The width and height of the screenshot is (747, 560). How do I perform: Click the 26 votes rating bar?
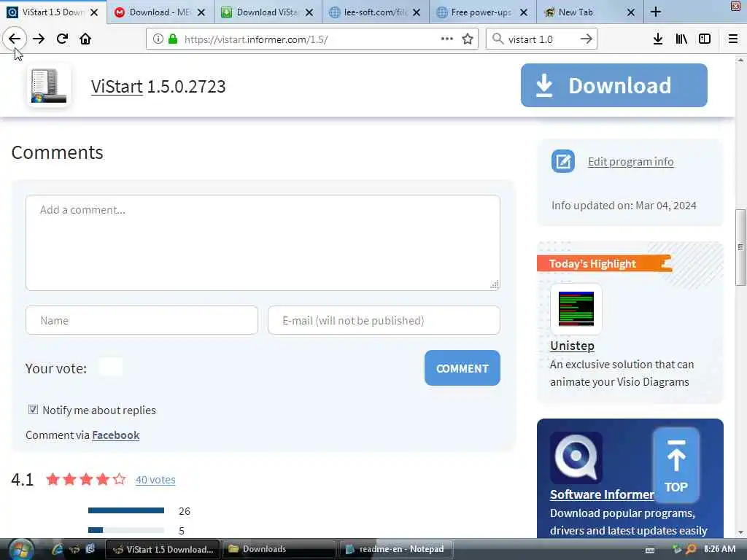pyautogui.click(x=126, y=510)
